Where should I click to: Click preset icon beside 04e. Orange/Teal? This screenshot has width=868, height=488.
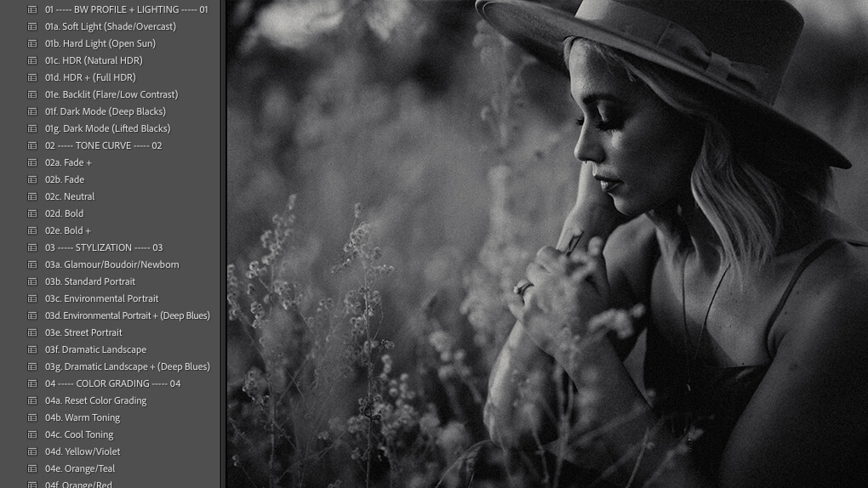32,468
